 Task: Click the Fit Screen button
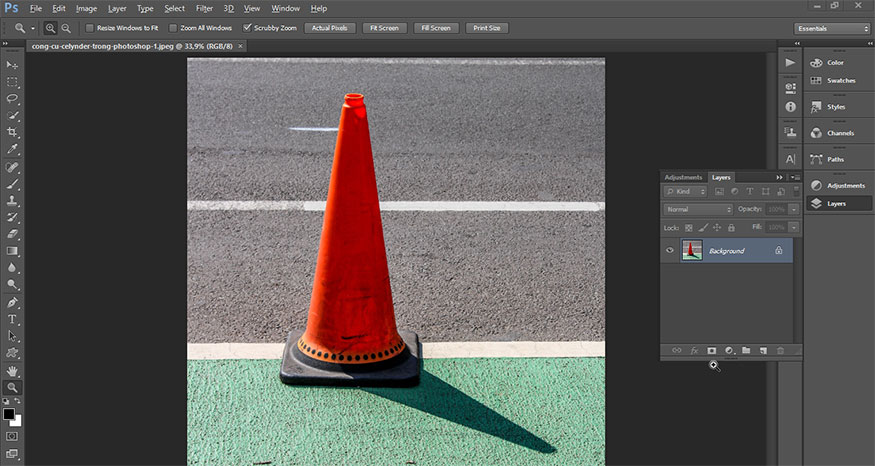pos(385,28)
